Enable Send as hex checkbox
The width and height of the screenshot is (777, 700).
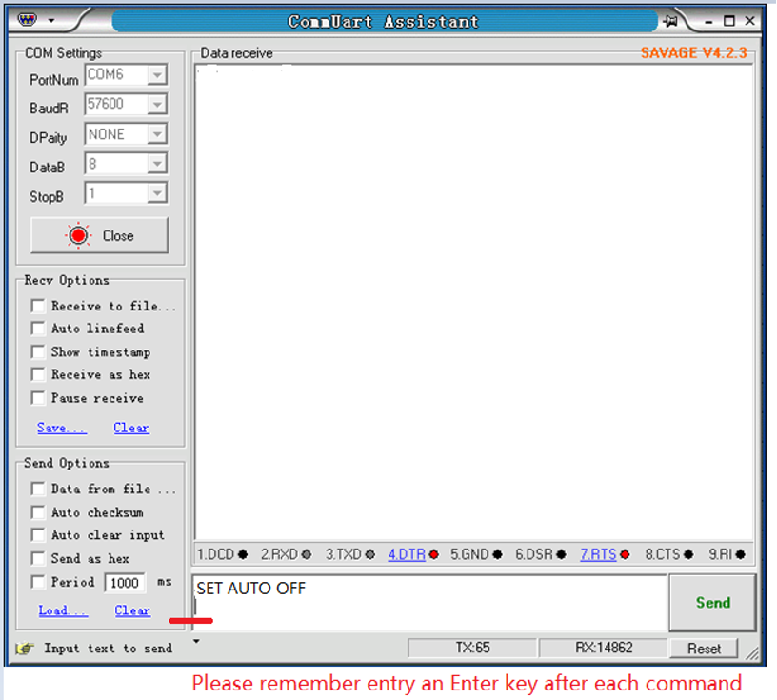click(38, 559)
